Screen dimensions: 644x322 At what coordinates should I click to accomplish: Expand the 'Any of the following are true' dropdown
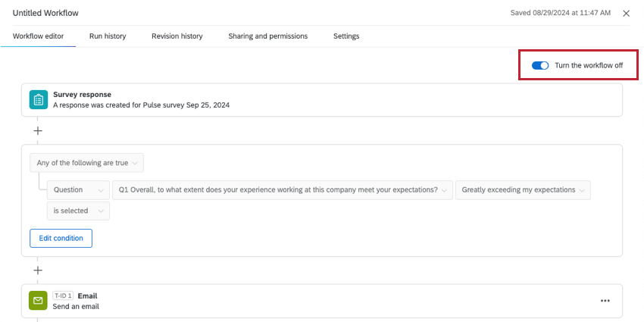(x=86, y=163)
